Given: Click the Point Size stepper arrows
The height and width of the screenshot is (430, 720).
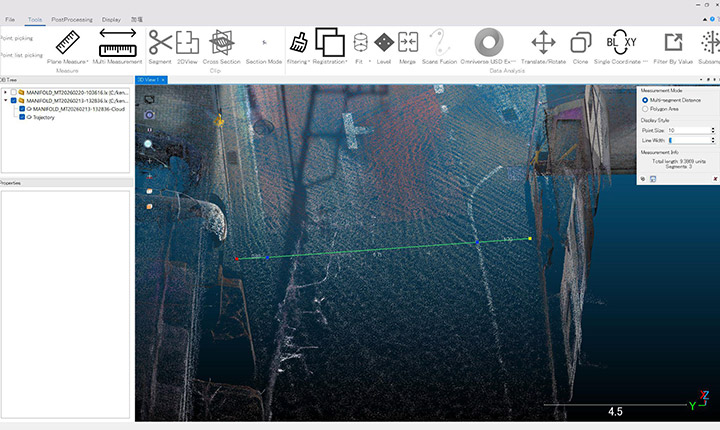Looking at the screenshot, I should coord(713,130).
